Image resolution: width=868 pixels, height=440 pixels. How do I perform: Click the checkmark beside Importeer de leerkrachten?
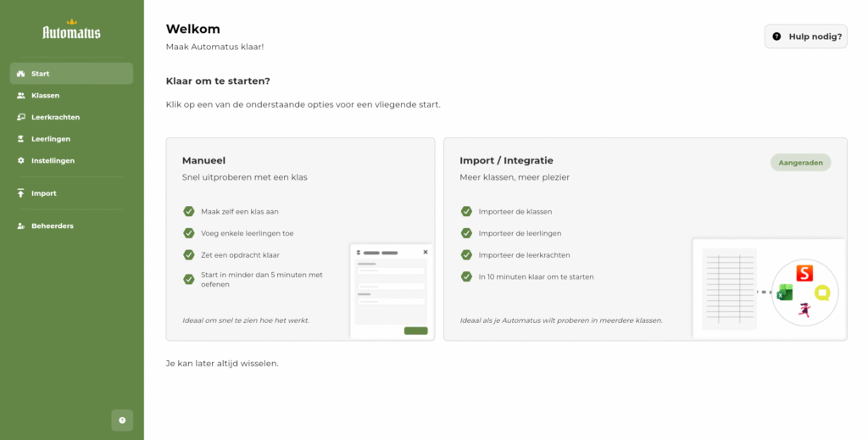click(466, 254)
